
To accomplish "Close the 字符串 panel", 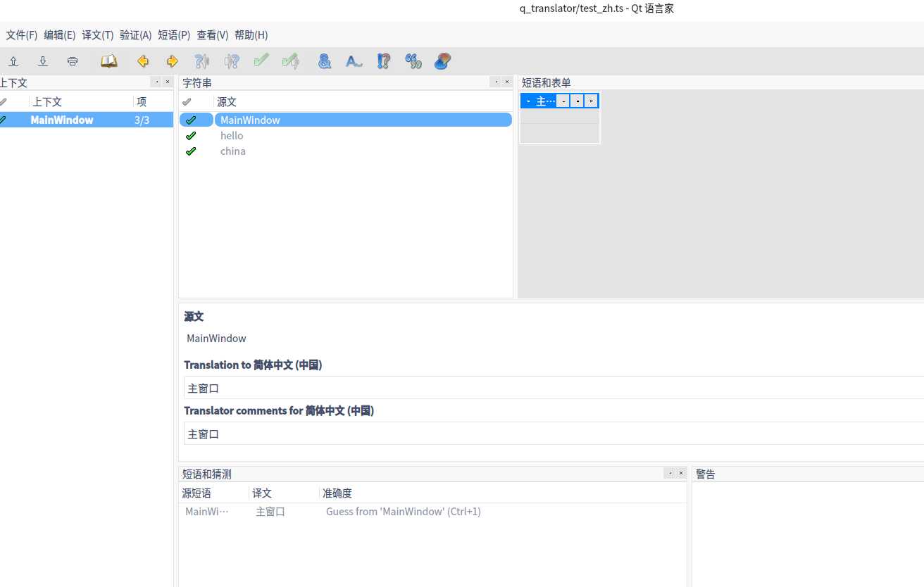I will [x=506, y=82].
